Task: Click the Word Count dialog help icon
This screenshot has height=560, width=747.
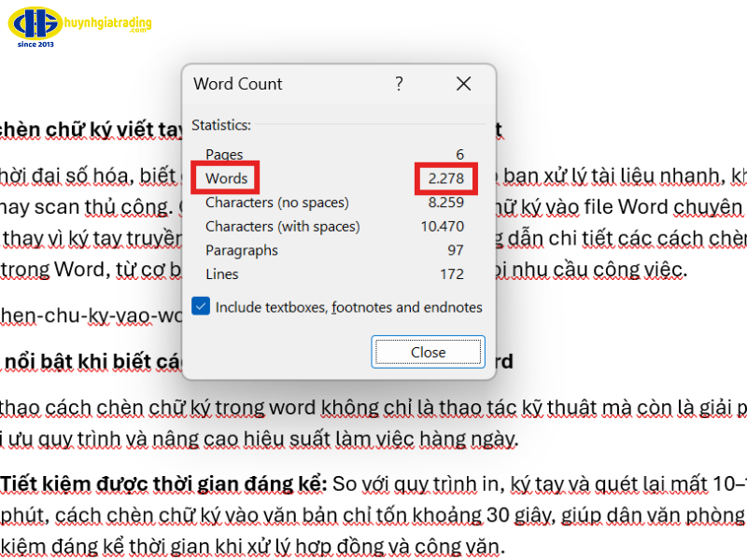Action: [x=399, y=84]
